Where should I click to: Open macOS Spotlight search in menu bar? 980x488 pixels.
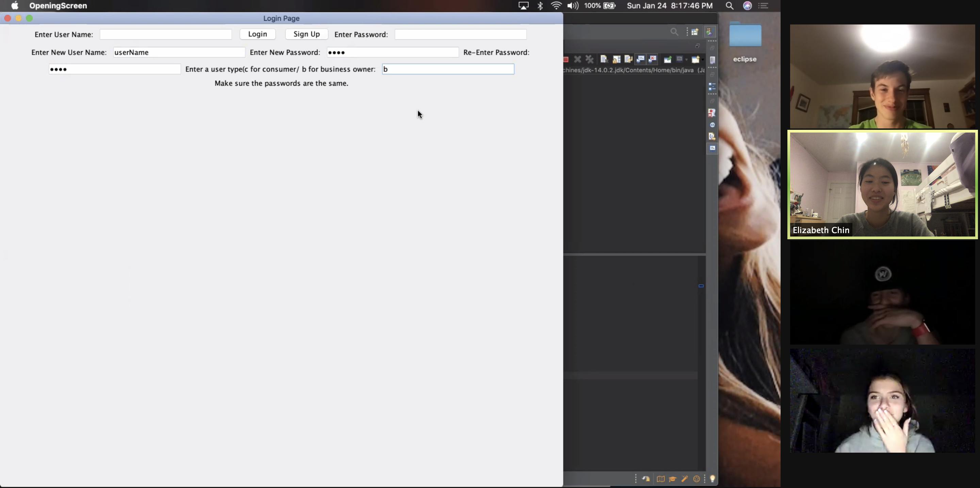729,6
